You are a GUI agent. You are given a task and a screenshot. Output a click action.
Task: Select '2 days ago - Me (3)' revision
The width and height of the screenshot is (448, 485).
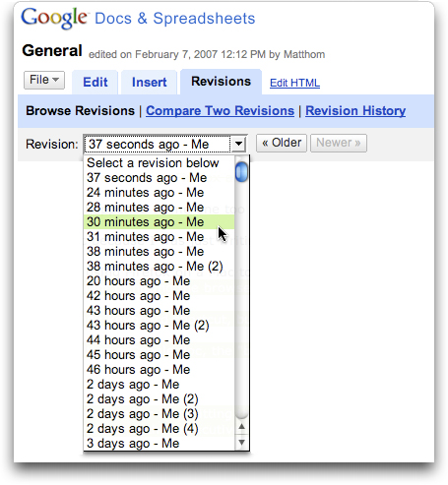(x=160, y=414)
